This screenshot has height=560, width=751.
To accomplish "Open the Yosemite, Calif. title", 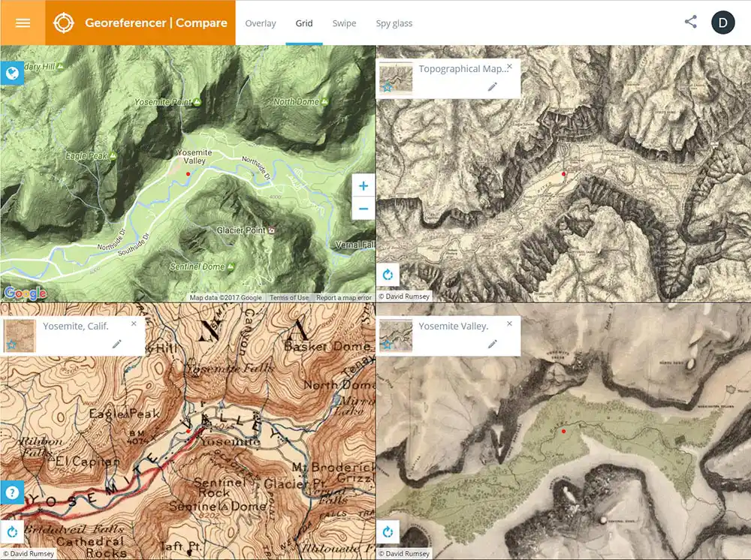I will tap(76, 326).
